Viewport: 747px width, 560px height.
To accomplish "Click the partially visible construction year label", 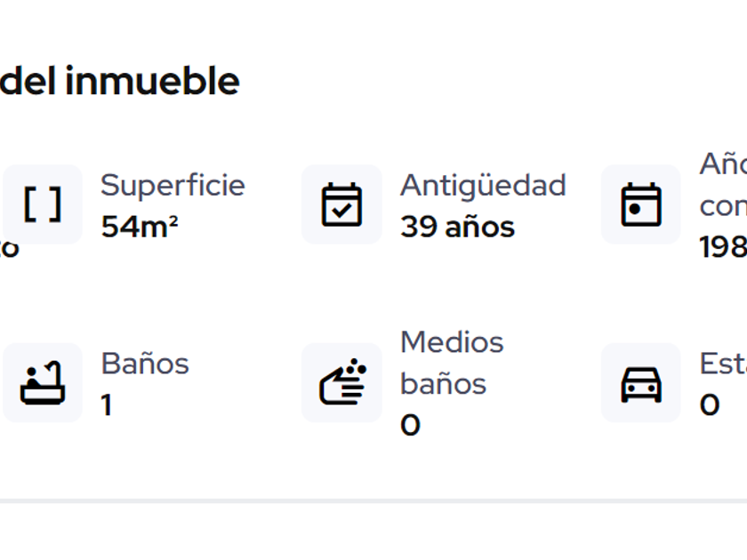I will (x=722, y=185).
